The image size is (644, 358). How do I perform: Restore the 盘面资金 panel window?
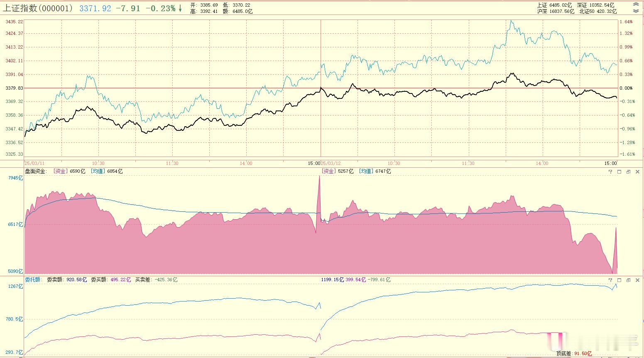click(628, 172)
